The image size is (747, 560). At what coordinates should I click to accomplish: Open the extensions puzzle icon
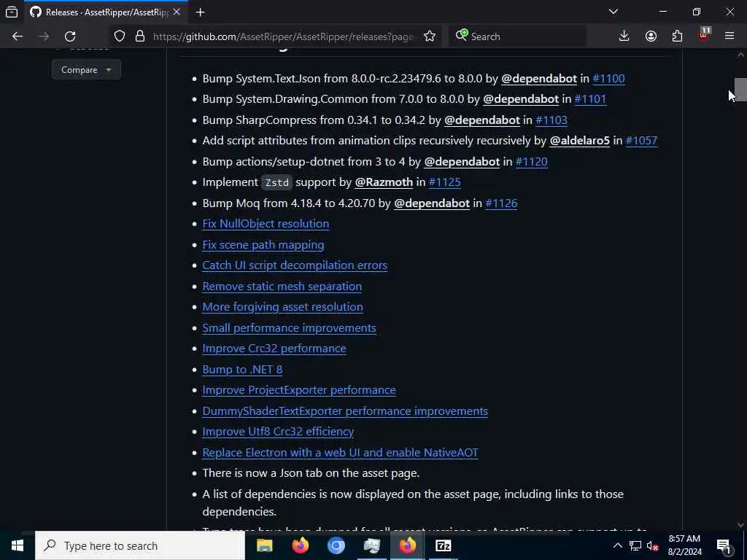pyautogui.click(x=677, y=36)
